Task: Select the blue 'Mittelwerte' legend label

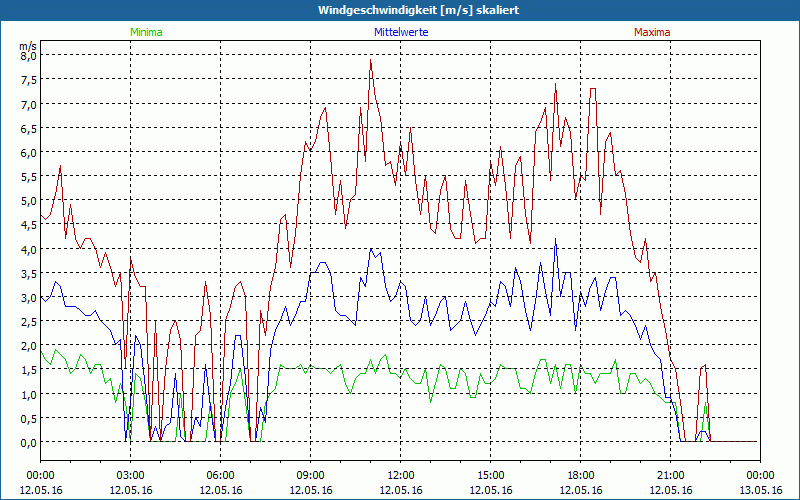Action: [401, 32]
